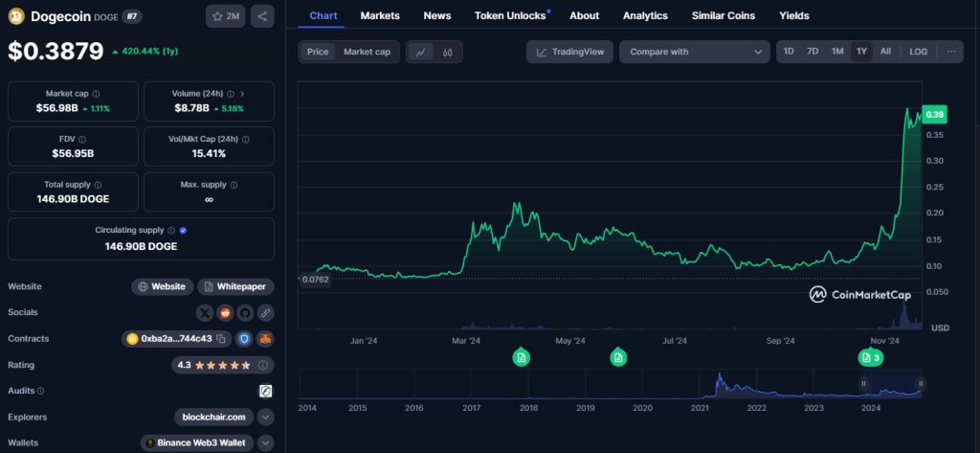Click the 0xba2a...744c43 contract address pill
The image size is (980, 453).
pyautogui.click(x=176, y=338)
